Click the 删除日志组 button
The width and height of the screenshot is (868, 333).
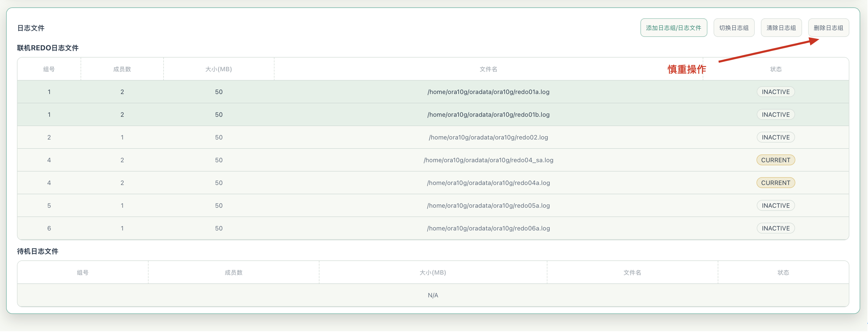click(x=828, y=28)
